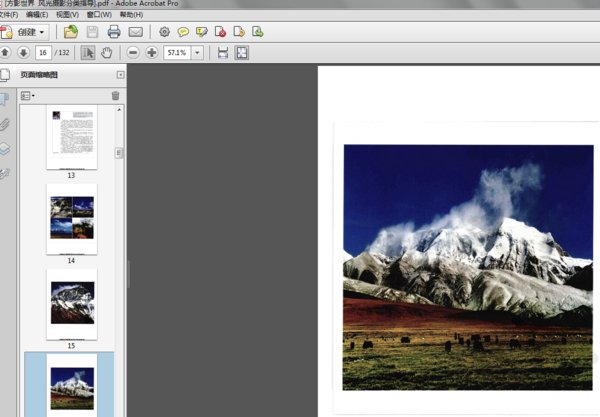Screen dimensions: 600x417
Task: Click the delete page icon
Action: (x=220, y=32)
